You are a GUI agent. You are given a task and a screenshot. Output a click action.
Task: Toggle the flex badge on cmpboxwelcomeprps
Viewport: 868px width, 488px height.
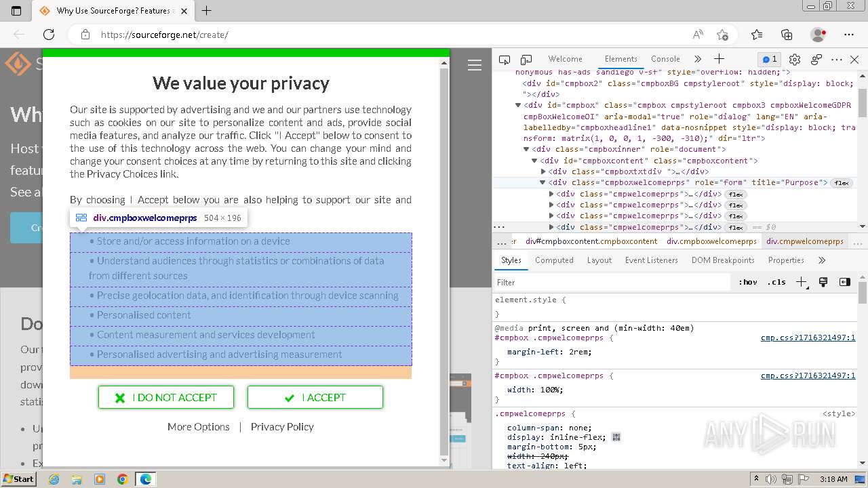[842, 183]
